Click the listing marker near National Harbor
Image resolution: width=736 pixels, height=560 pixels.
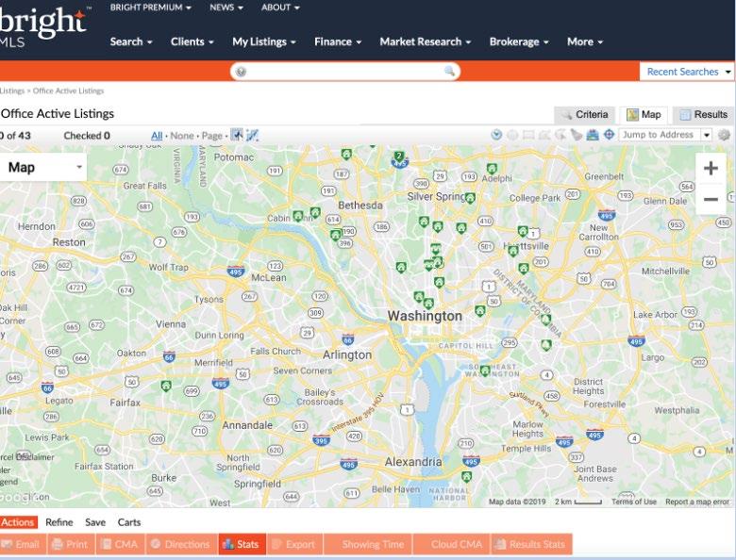pos(466,477)
